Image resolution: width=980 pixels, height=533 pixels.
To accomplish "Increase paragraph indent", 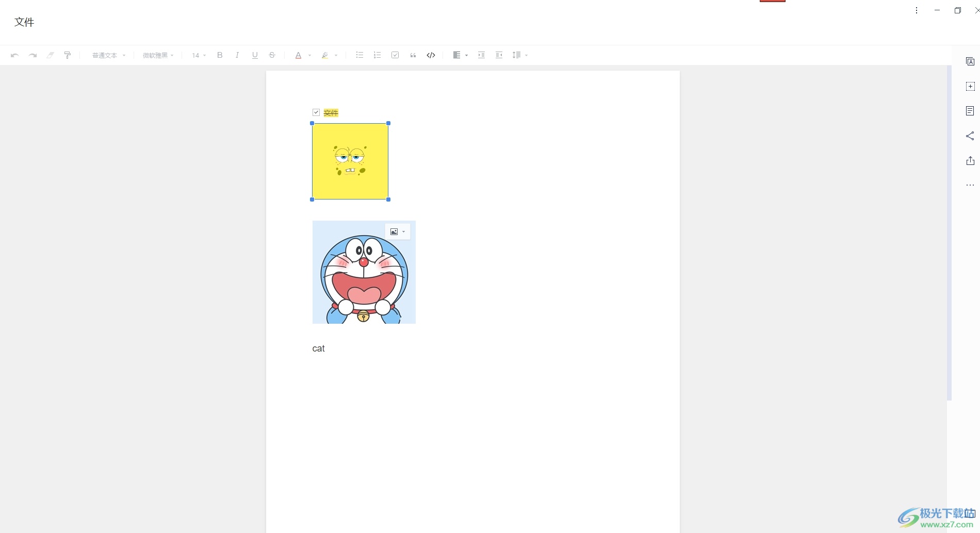I will click(x=481, y=55).
